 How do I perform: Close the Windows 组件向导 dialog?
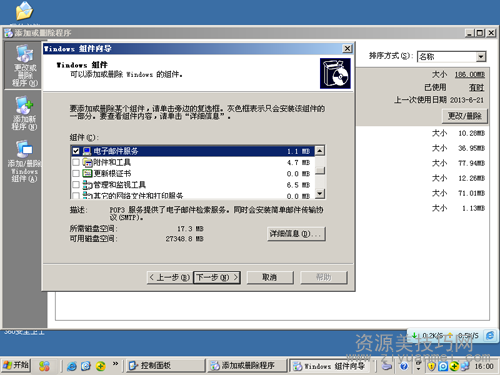(347, 49)
